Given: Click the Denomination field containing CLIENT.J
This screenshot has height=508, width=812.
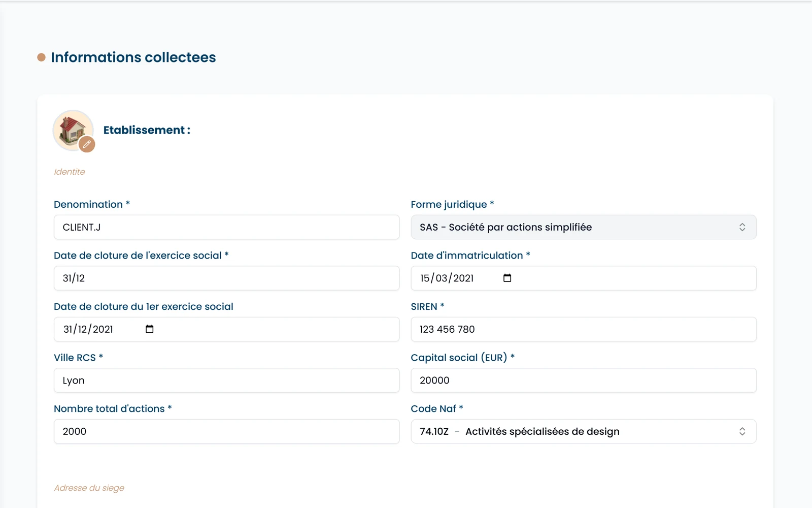Looking at the screenshot, I should [x=226, y=227].
